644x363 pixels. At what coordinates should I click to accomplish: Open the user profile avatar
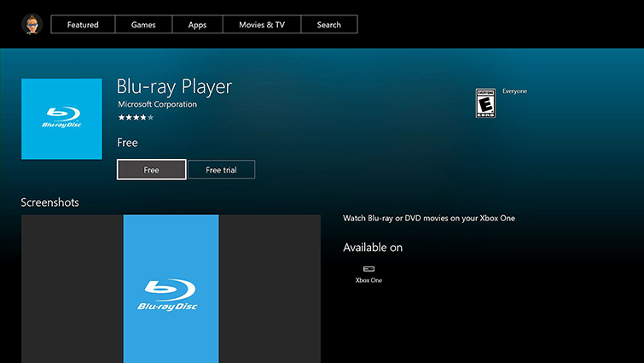(31, 24)
